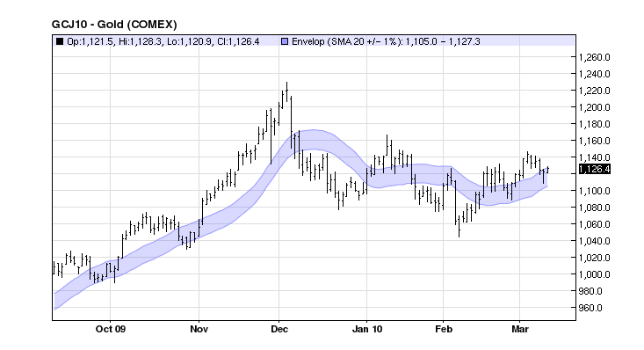Click the blue Envelop legend swatch
Image resolution: width=644 pixels, height=350 pixels.
click(285, 41)
